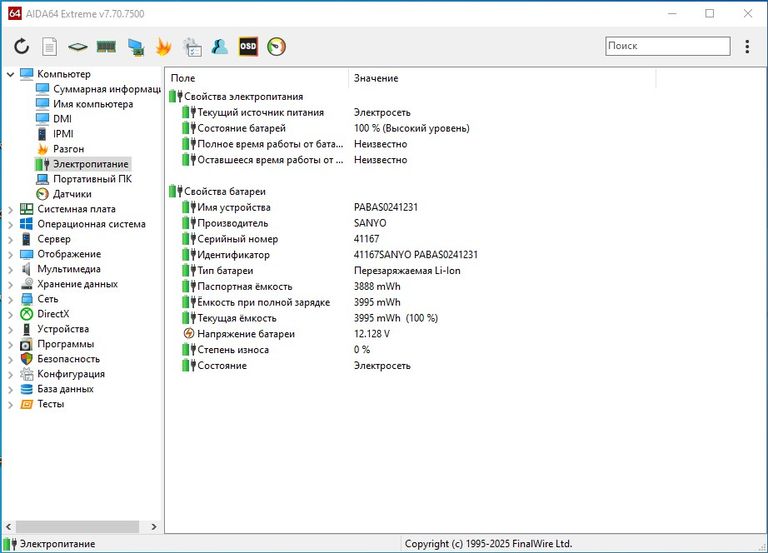Image resolution: width=768 pixels, height=553 pixels.
Task: Expand the База данных node
Action: pos(10,389)
